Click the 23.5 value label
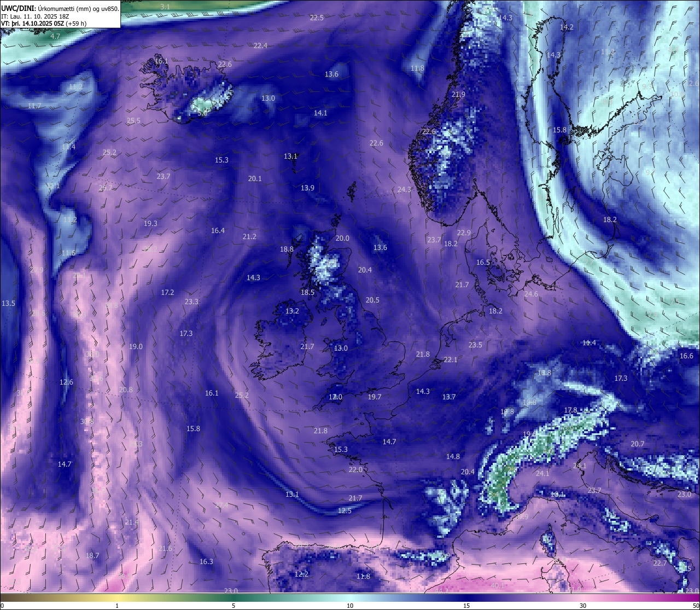The height and width of the screenshot is (610, 700). point(475,345)
